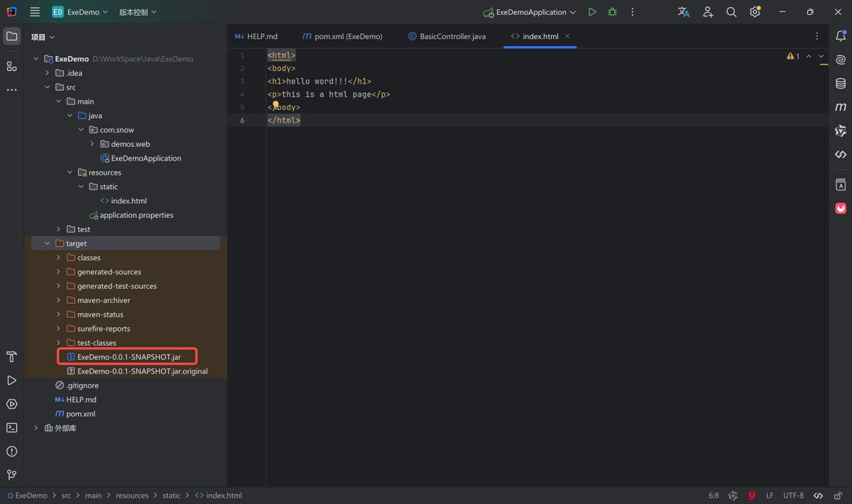Open the Git tool window icon

click(12, 475)
